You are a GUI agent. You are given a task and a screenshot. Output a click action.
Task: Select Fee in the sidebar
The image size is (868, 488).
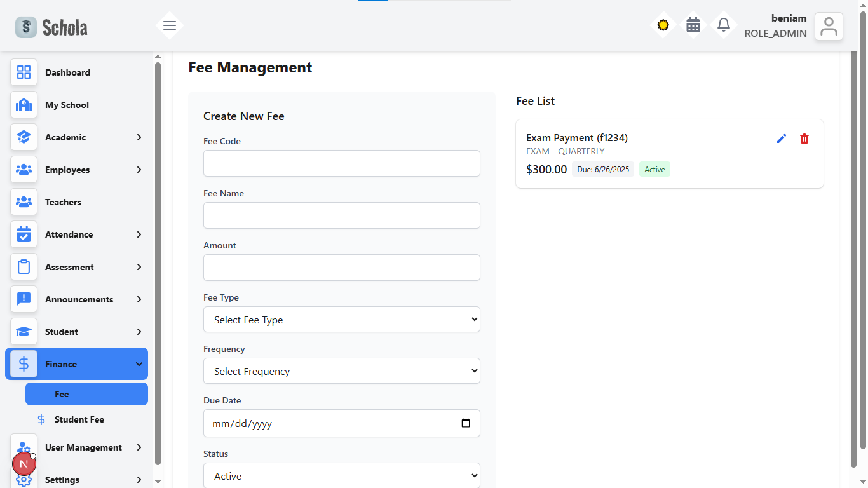(86, 394)
